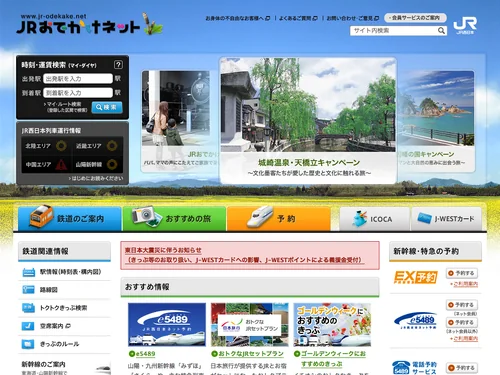The height and width of the screenshot is (375, 500).
Task: Focus the 出発駅 departure station field
Action: (x=78, y=79)
